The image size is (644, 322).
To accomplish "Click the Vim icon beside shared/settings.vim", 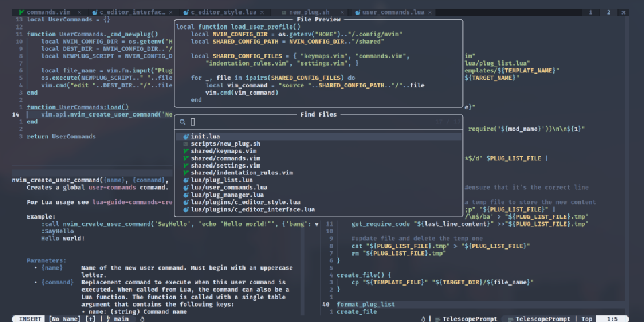I will pos(186,166).
